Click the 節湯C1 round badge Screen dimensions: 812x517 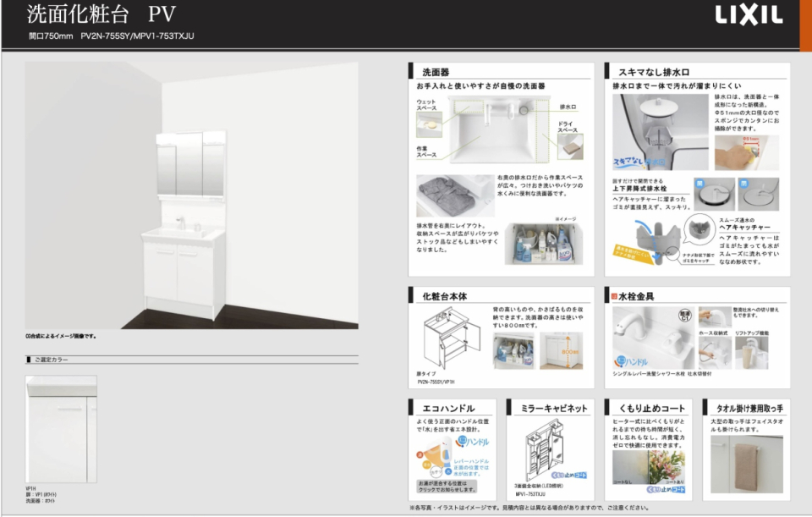tap(685, 314)
